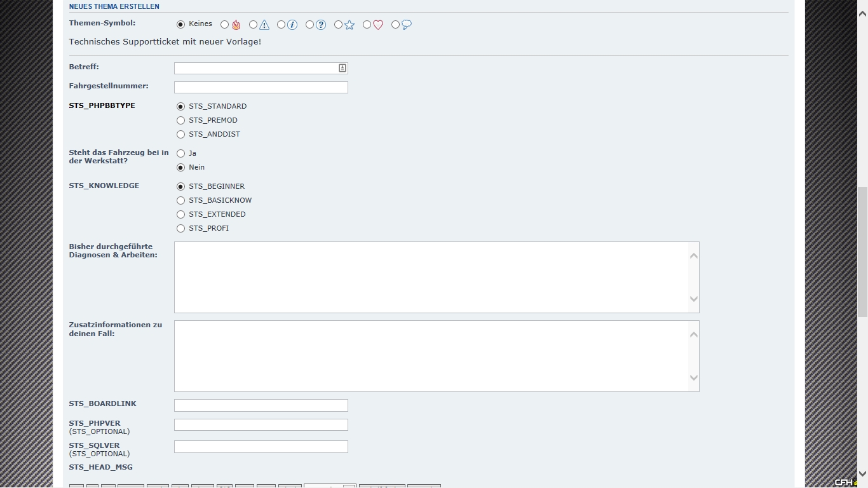This screenshot has height=488, width=868.
Task: Choose Ja for vehicle in workshop
Action: (x=181, y=154)
